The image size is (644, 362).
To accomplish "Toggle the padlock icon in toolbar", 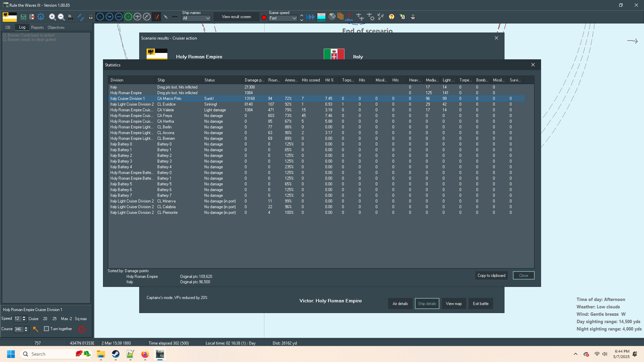I will click(x=91, y=17).
